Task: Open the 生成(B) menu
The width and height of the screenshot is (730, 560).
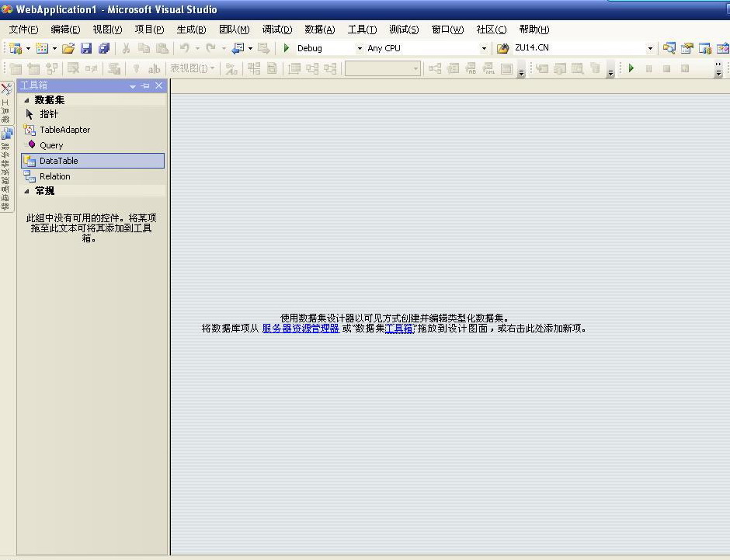Action: (x=191, y=30)
